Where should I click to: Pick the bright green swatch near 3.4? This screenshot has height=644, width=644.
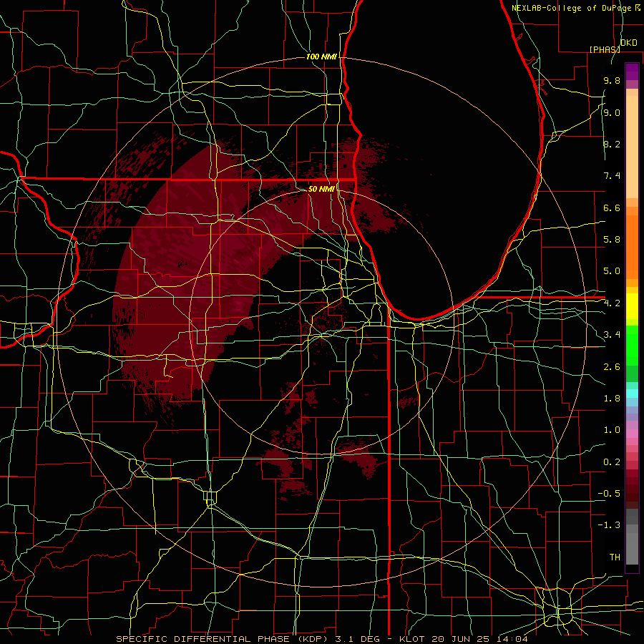click(x=632, y=345)
